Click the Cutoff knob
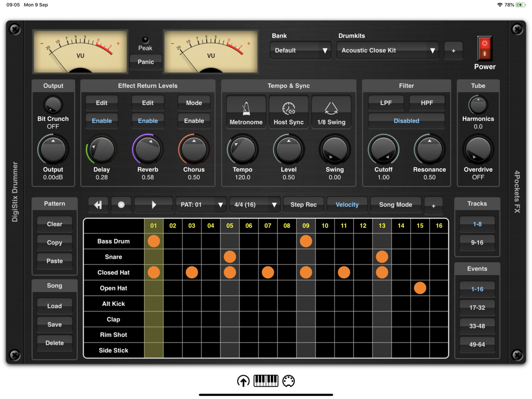 click(384, 149)
